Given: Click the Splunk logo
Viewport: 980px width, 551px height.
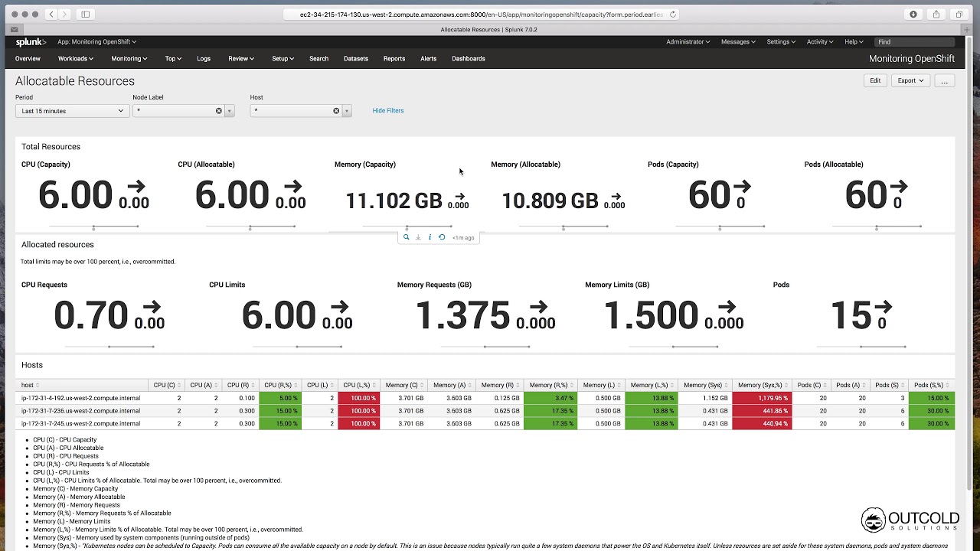Looking at the screenshot, I should point(31,42).
